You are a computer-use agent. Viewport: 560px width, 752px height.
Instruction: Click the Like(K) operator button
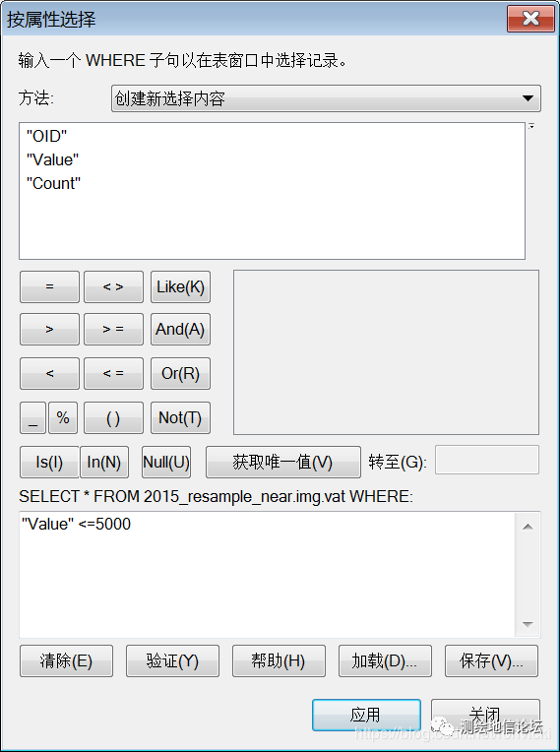point(180,286)
